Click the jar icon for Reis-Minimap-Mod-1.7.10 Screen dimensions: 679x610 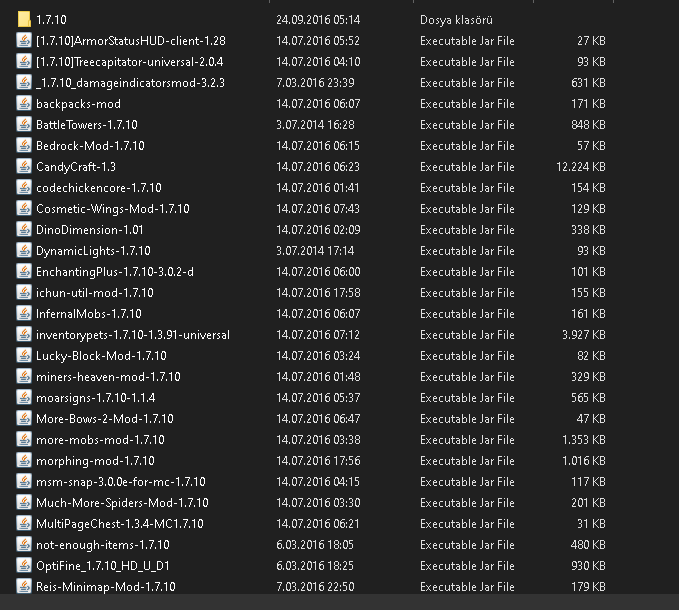point(24,587)
